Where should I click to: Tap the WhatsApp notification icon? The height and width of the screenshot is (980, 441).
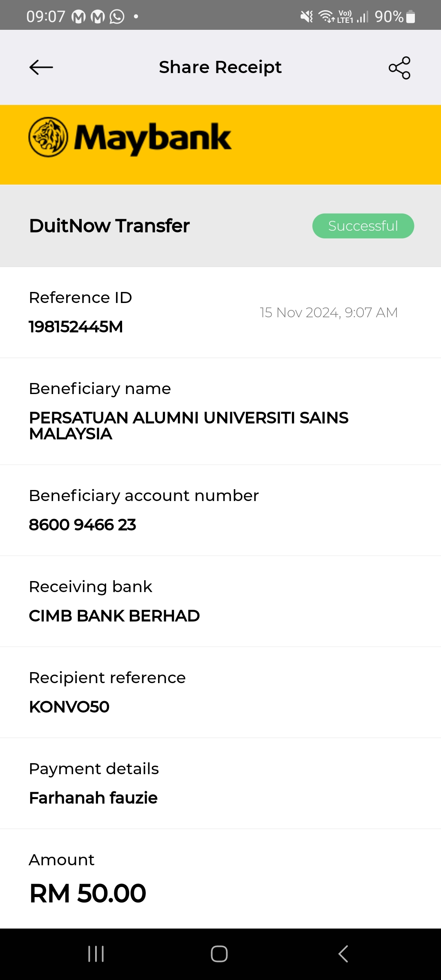coord(117,17)
